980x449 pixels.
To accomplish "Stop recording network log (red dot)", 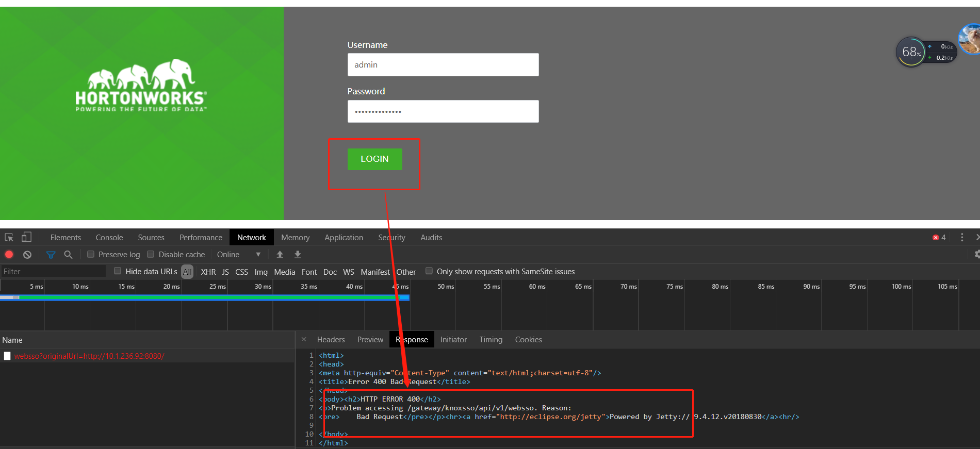I will click(x=9, y=254).
